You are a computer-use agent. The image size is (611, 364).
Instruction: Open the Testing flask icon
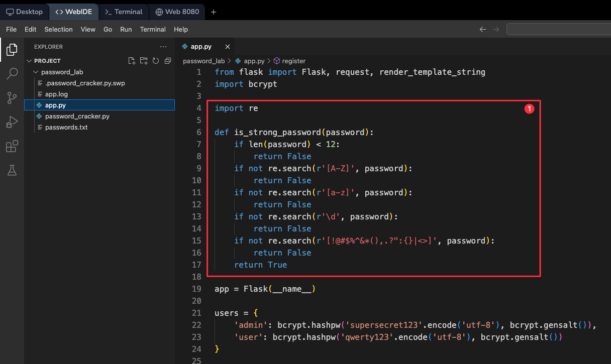(12, 170)
